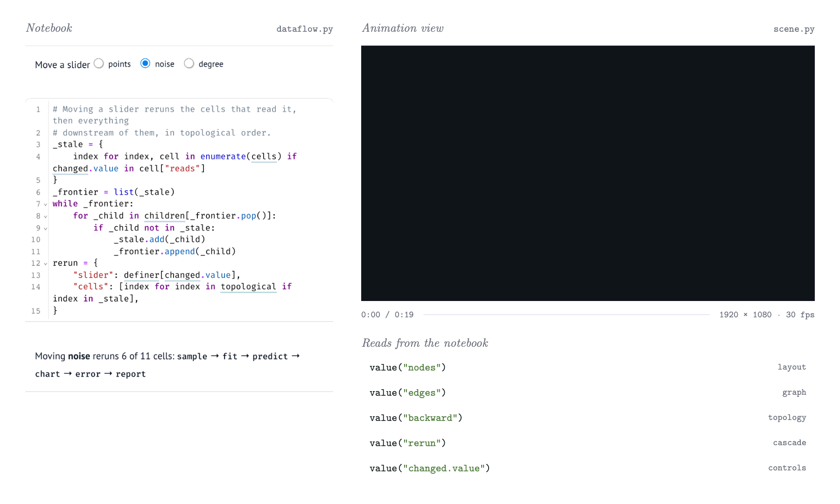
Task: Collapse the for loop fold arrow on line 8
Action: point(45,217)
